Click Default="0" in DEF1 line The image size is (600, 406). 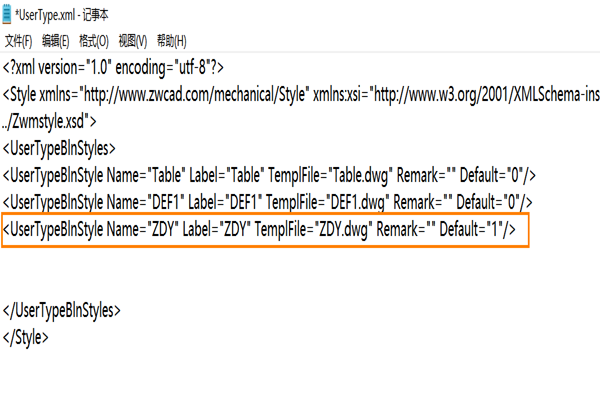[488, 202]
